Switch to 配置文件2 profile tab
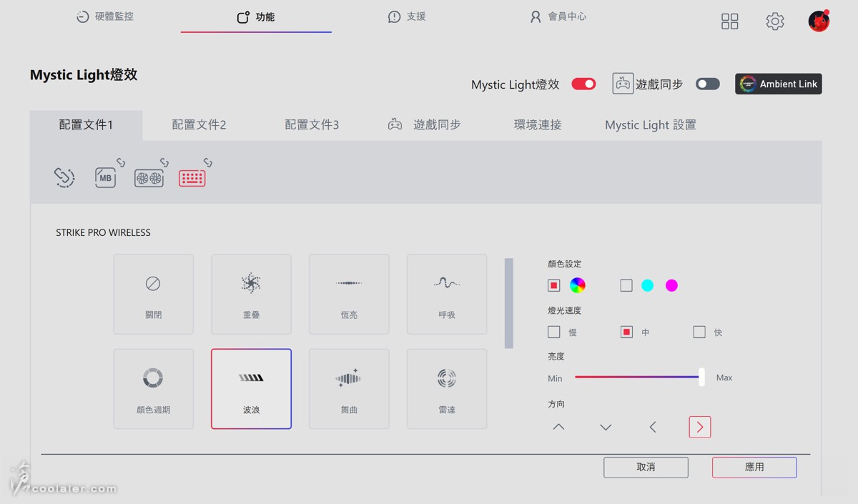Viewport: 858px width, 504px height. click(x=199, y=125)
